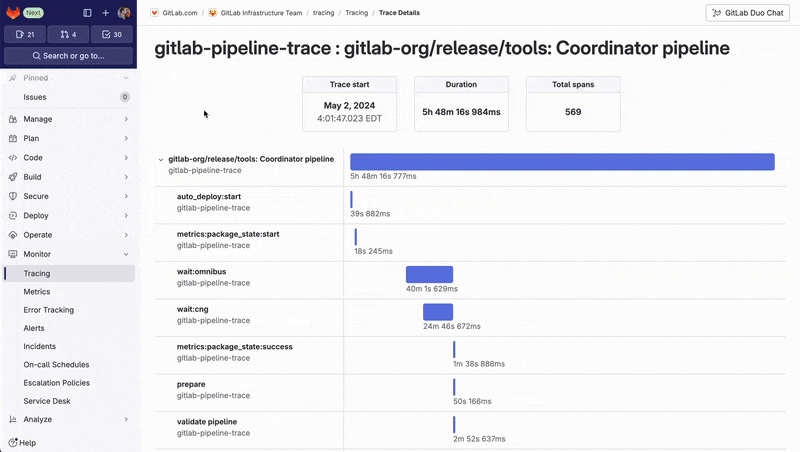
Task: Click the Search or go to field
Action: pyautogui.click(x=68, y=56)
